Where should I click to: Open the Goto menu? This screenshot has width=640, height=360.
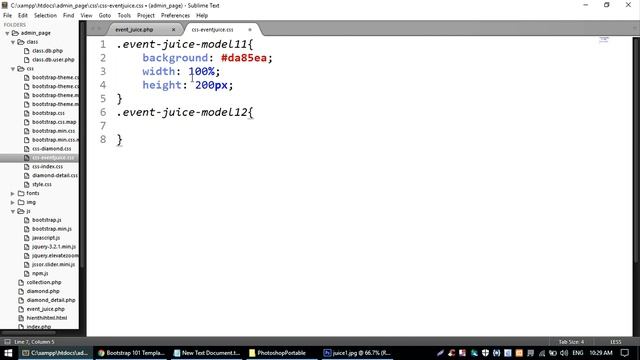click(105, 16)
